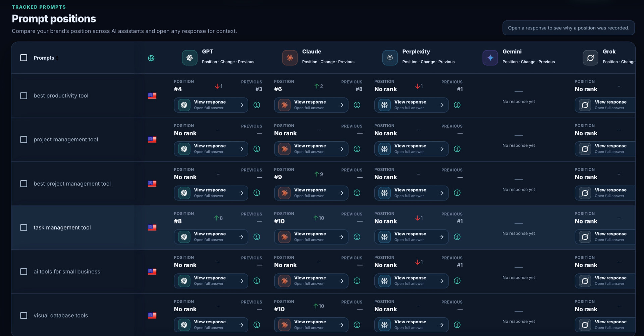View Perplexity response for project management tool
Screen dimensions: 644x336
click(x=412, y=149)
